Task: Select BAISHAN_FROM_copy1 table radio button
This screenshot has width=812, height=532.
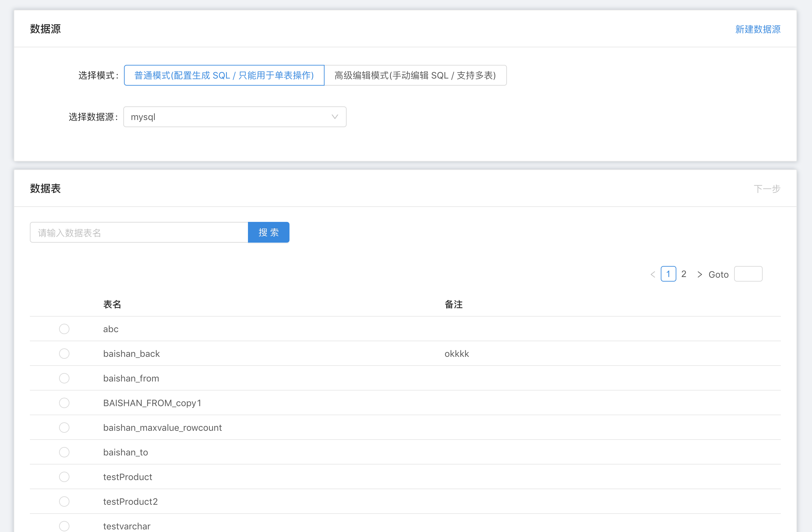Action: pyautogui.click(x=64, y=403)
